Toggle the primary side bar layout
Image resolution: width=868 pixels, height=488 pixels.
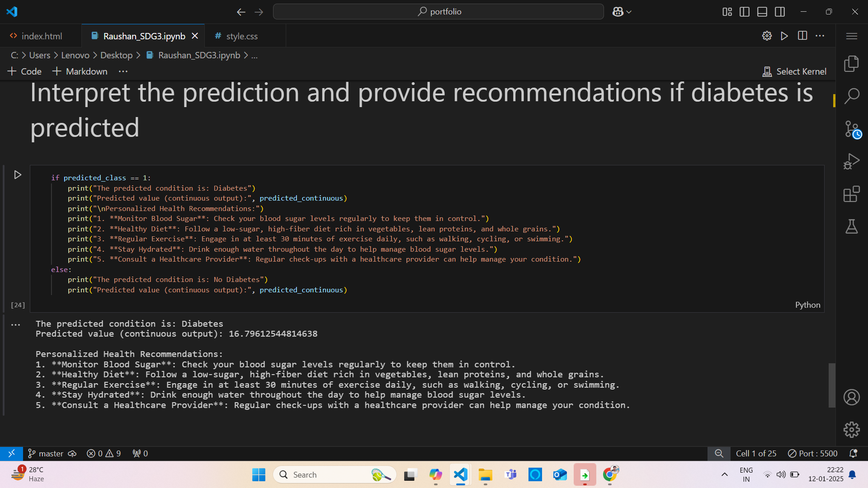click(x=745, y=12)
